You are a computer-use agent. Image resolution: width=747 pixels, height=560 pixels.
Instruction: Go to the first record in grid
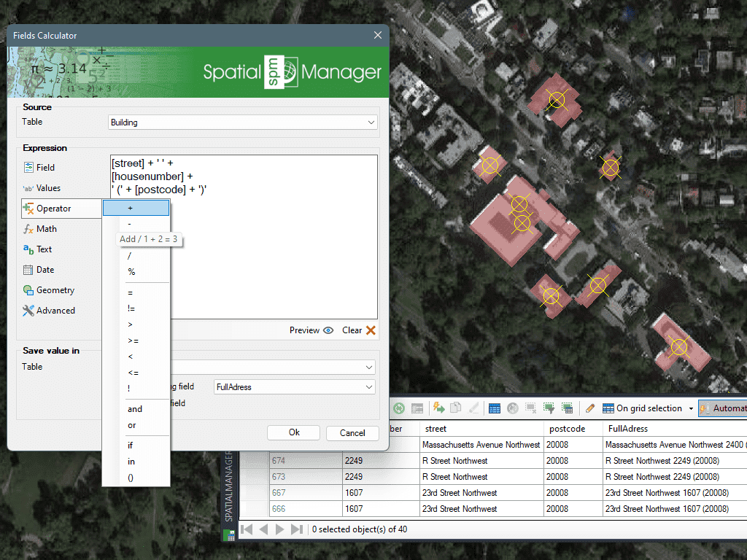[x=247, y=529]
